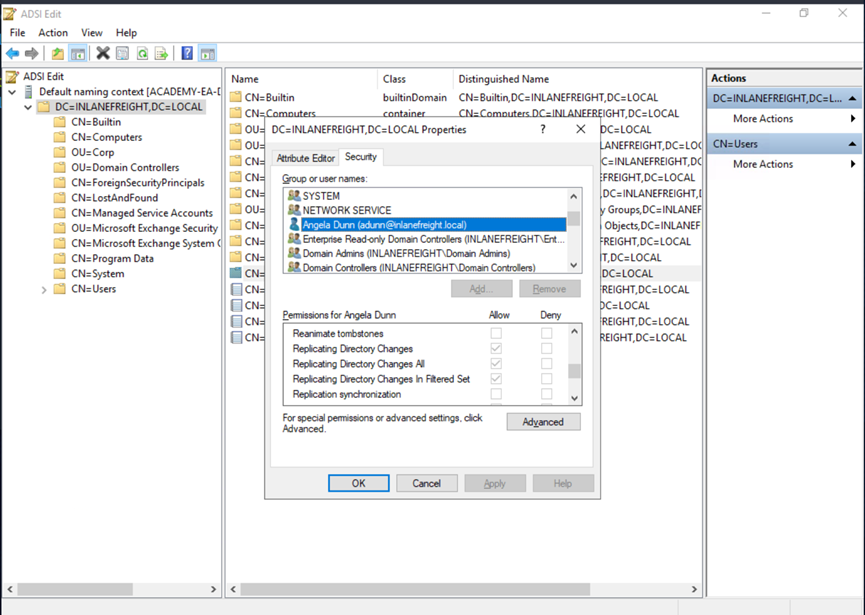Click the Add button
The width and height of the screenshot is (865, 615).
(482, 288)
